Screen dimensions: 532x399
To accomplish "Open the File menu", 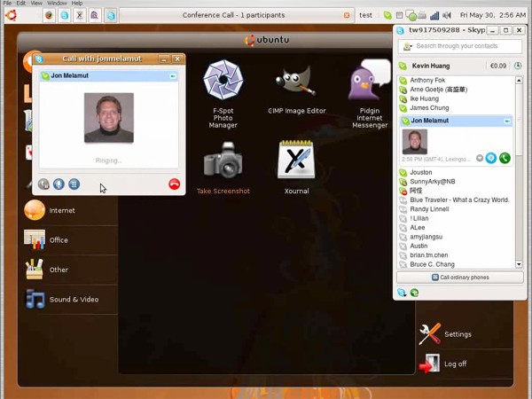I will point(7,3).
